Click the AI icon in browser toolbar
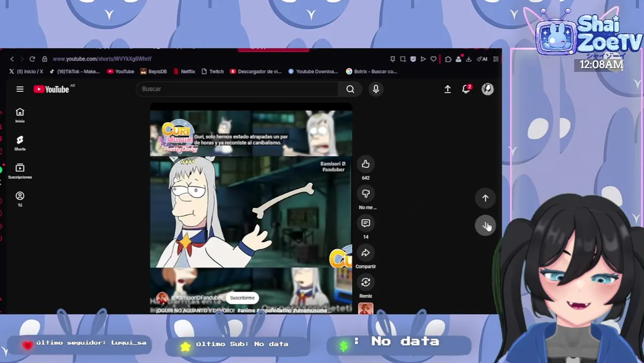The width and height of the screenshot is (644, 363). point(482,59)
